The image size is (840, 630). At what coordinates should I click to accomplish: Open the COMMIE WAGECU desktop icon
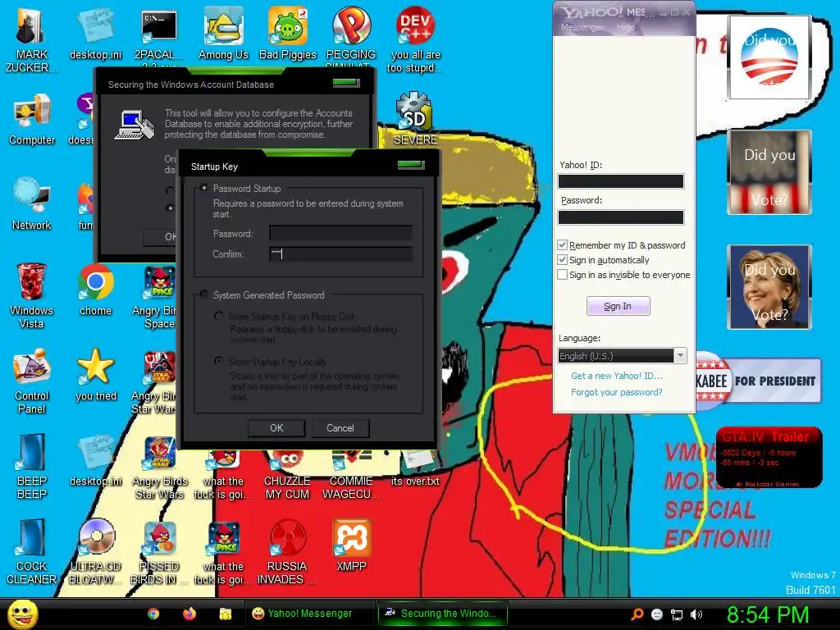point(351,476)
